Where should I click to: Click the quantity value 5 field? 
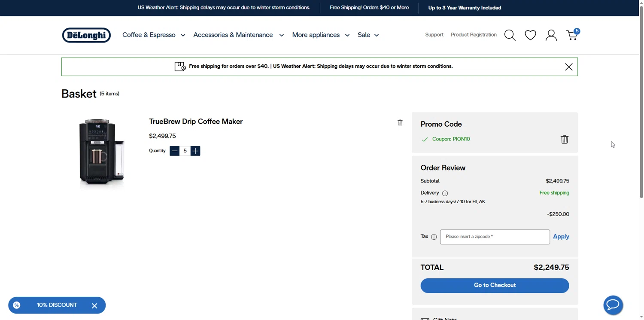click(185, 151)
